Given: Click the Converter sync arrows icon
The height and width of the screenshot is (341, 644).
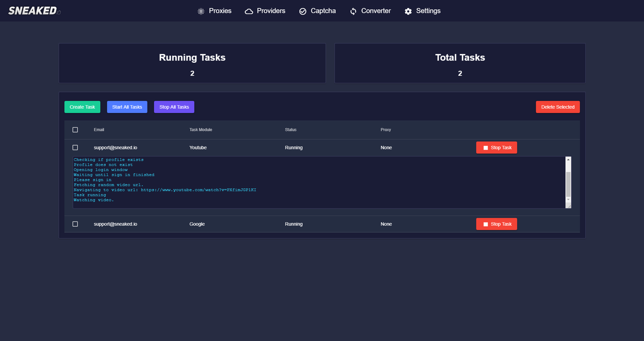Looking at the screenshot, I should point(353,11).
